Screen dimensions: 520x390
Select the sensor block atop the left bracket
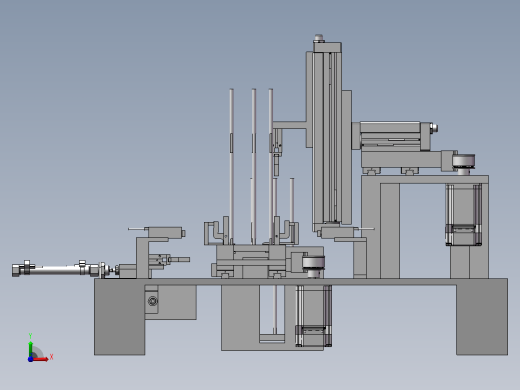point(165,232)
